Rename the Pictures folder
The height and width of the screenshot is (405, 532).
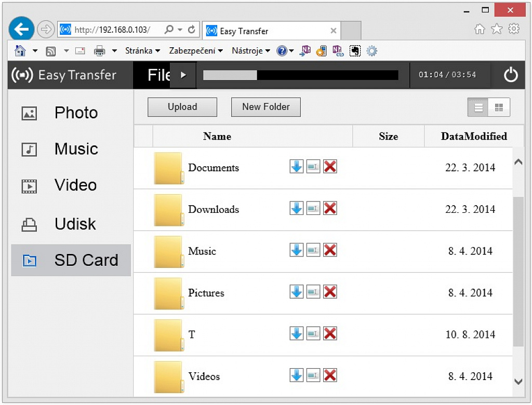tap(313, 292)
